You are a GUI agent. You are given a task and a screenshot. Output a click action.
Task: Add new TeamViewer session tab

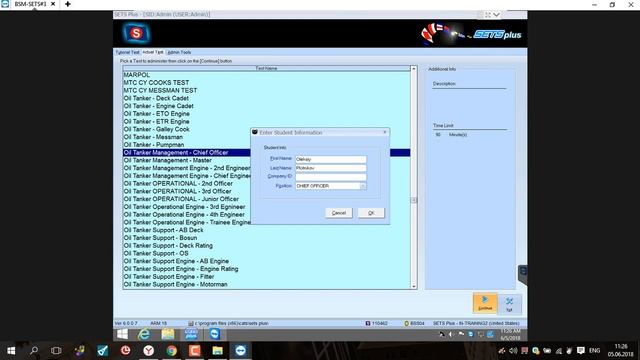coord(68,4)
